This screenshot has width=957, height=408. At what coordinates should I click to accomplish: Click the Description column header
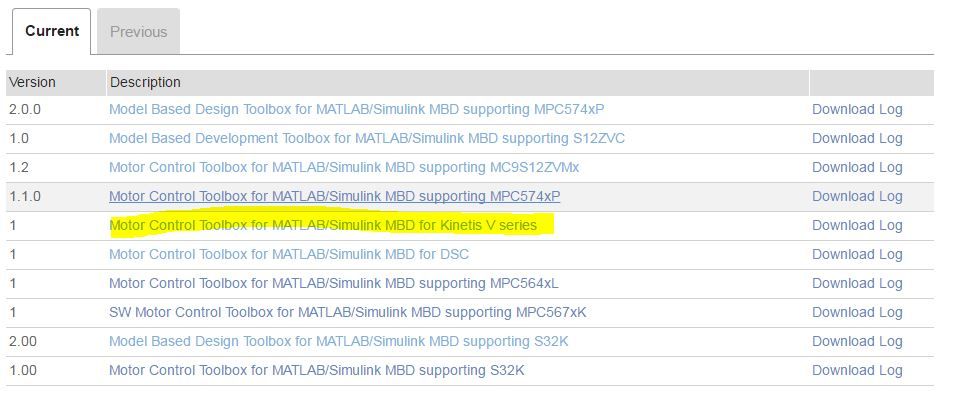point(145,82)
